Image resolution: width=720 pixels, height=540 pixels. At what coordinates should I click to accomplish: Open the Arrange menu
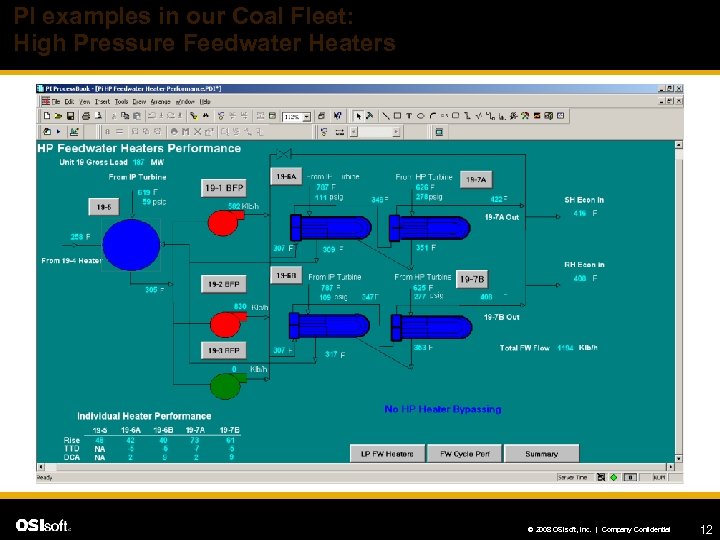[x=161, y=101]
